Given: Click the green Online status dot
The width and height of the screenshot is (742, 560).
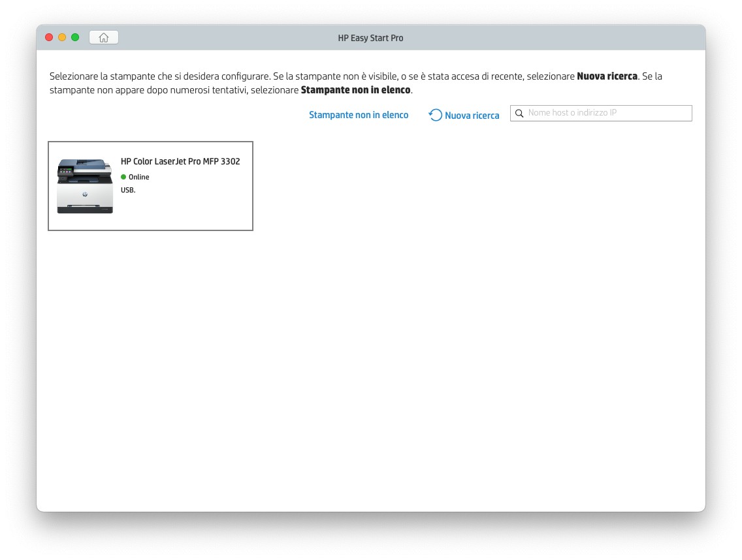Looking at the screenshot, I should pyautogui.click(x=123, y=177).
